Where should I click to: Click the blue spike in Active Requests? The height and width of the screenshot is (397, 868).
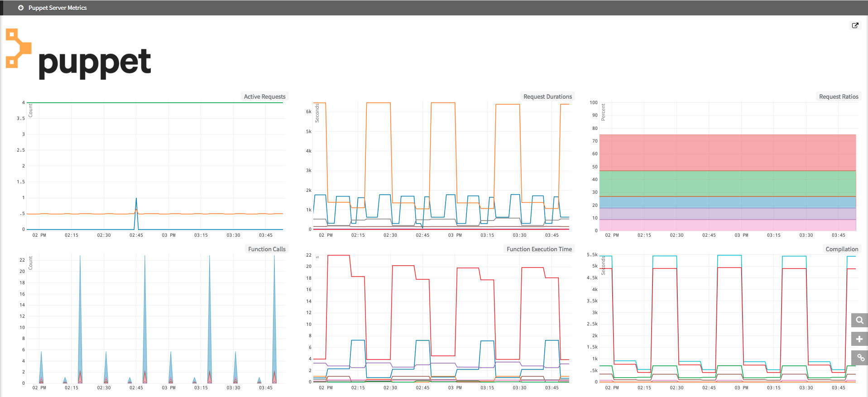coord(136,214)
